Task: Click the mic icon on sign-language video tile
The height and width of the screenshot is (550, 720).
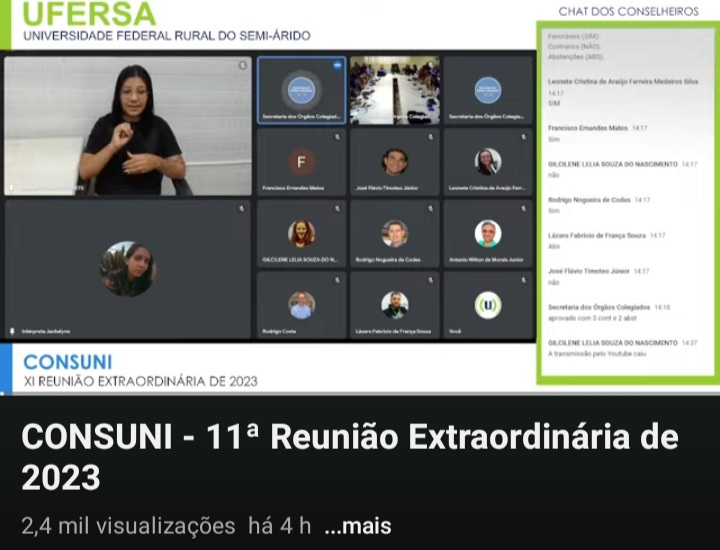Action: [x=242, y=66]
